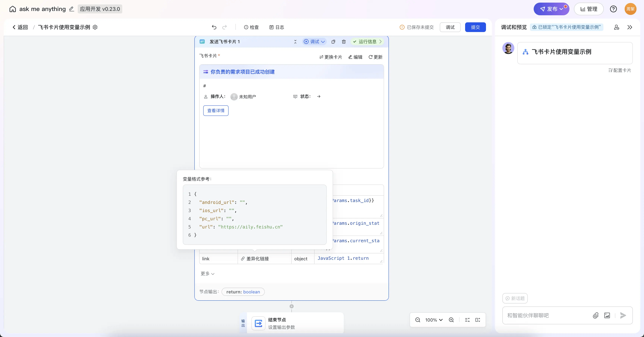Attach a file with paperclip icon

coord(596,316)
